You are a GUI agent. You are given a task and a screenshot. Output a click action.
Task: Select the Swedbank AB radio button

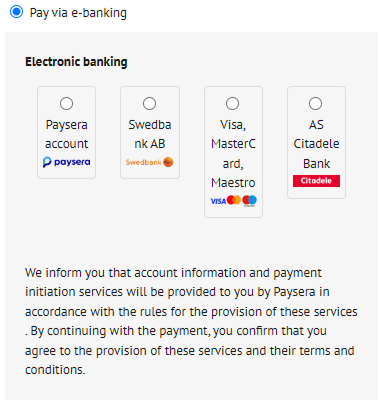pos(149,103)
